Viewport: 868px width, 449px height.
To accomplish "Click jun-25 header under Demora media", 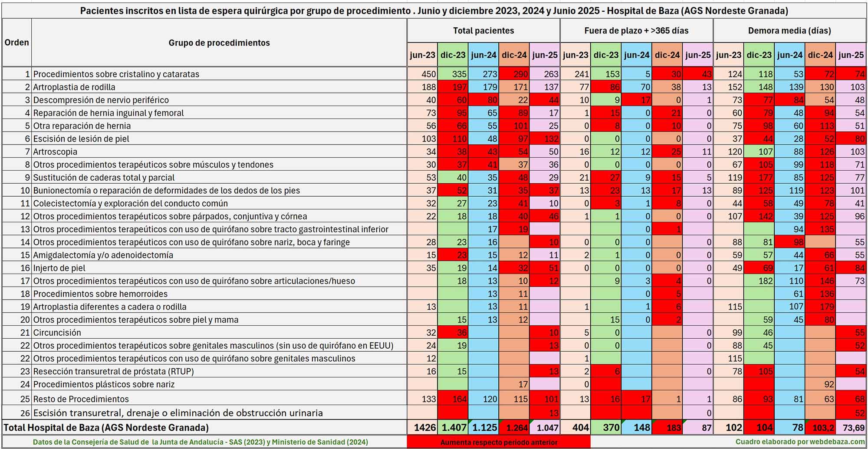I will pyautogui.click(x=851, y=55).
